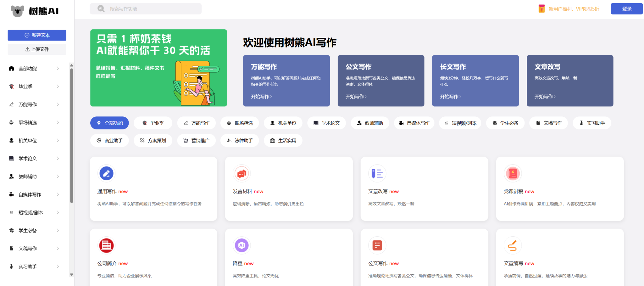Screen dimensions: 644x286
Task: Click the 新建文本 button
Action: pos(37,35)
